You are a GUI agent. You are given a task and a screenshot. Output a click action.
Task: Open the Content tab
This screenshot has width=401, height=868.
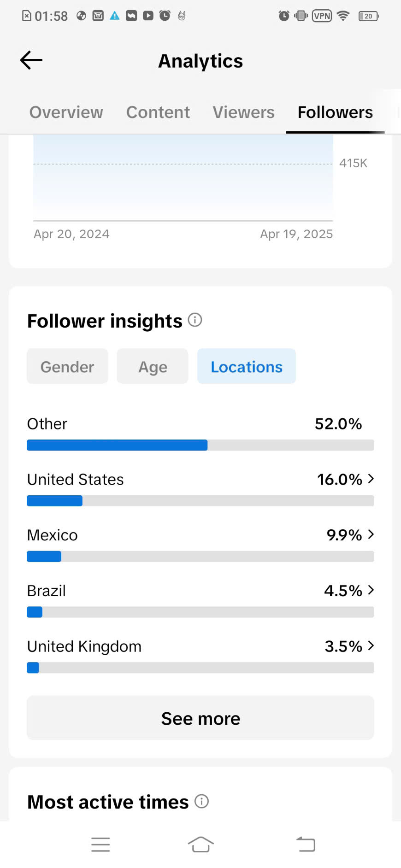pos(158,112)
